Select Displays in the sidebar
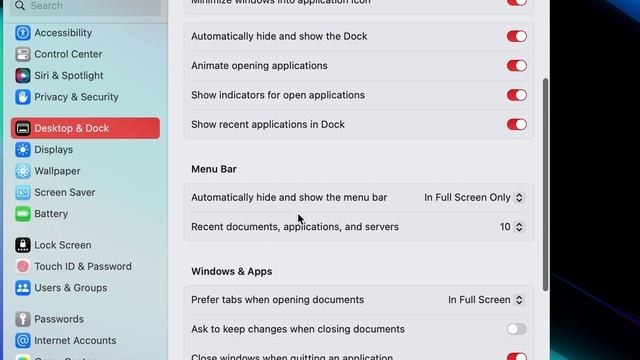 tap(85, 150)
